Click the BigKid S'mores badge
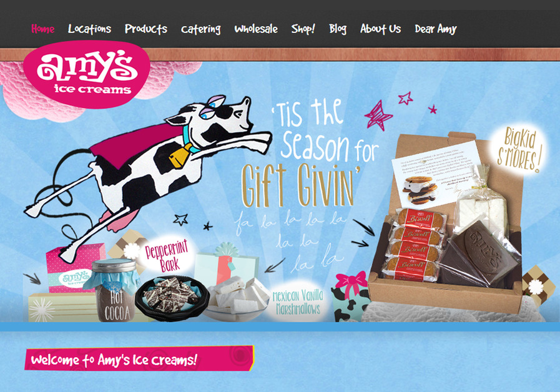 coord(519,149)
